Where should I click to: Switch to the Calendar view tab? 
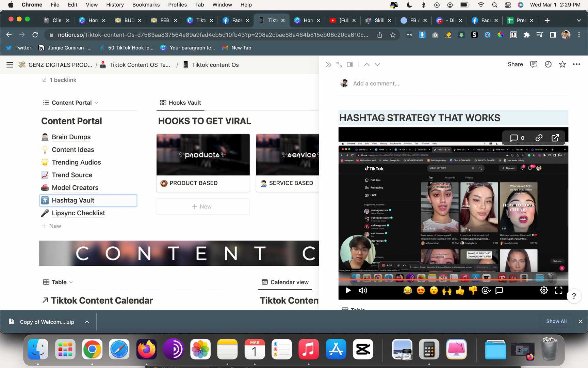coord(285,282)
